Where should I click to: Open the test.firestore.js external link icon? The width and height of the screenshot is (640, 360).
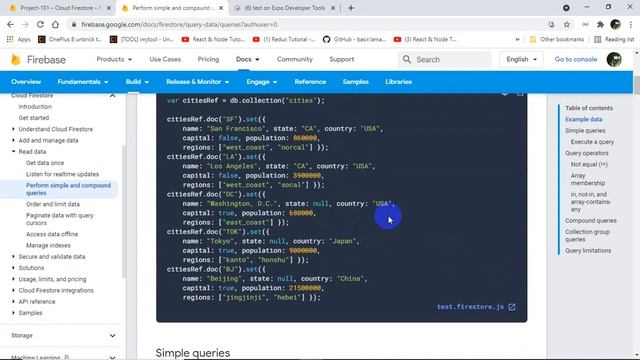coord(512,307)
